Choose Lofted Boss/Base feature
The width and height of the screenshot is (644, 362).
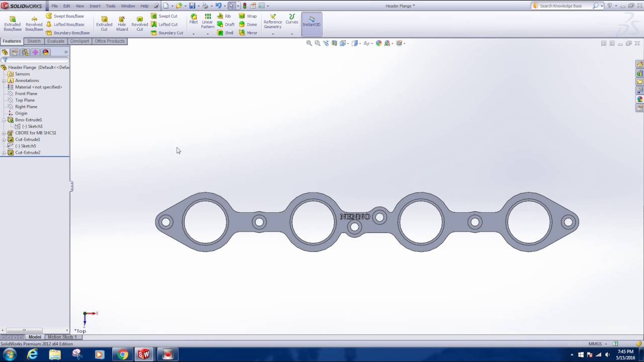tap(65, 24)
